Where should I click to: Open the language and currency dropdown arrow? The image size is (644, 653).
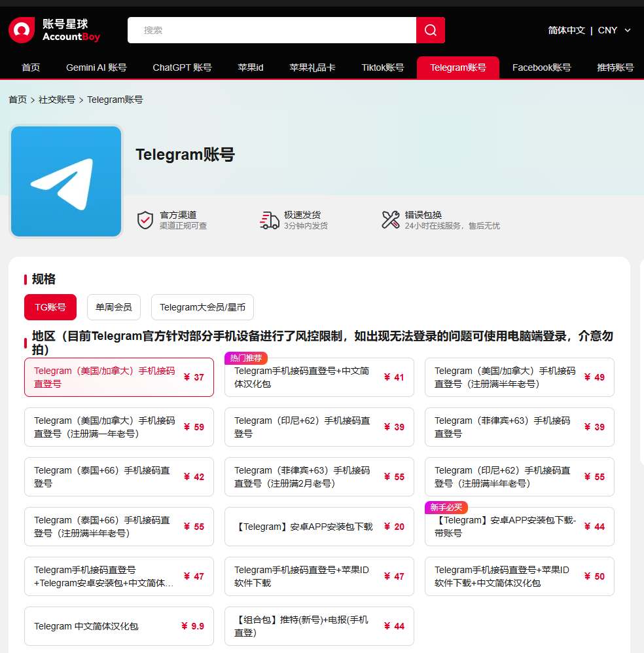tap(628, 30)
